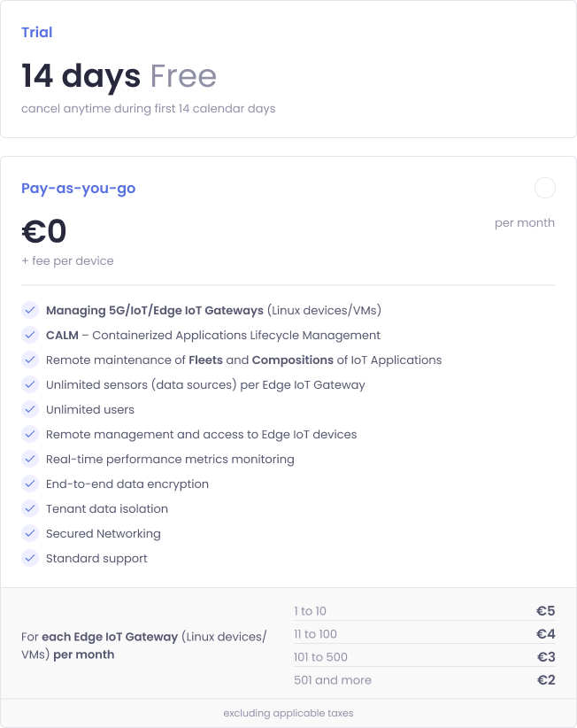Viewport: 577px width, 728px height.
Task: Click the checkmark beside Managing 5G/IoT/Edge IoT Gateways
Action: coord(29,310)
